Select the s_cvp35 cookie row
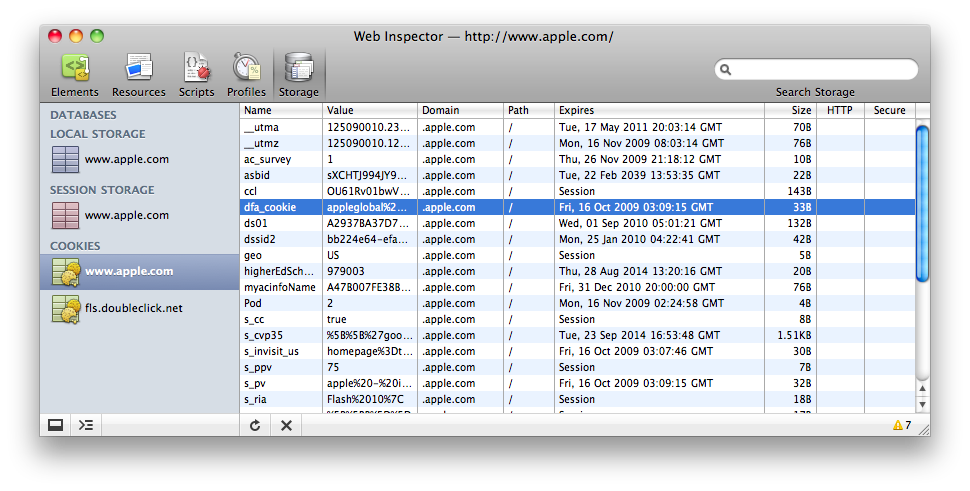Screen dimensions: 970x491 coord(577,336)
